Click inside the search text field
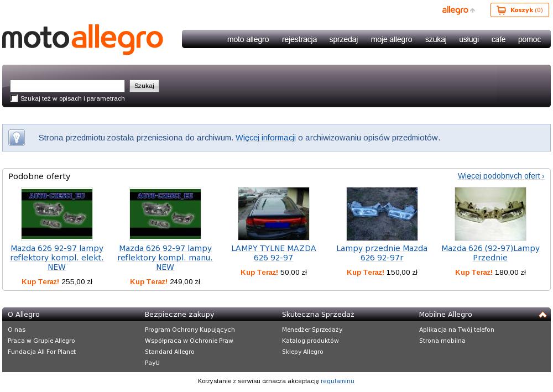This screenshot has height=392, width=553. 67,86
